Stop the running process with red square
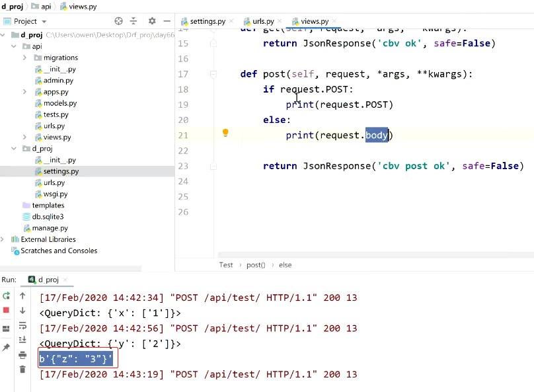534x392 pixels. click(x=7, y=310)
